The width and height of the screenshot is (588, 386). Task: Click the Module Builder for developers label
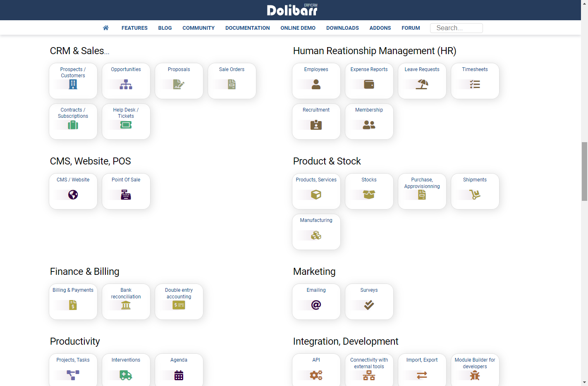pos(475,363)
